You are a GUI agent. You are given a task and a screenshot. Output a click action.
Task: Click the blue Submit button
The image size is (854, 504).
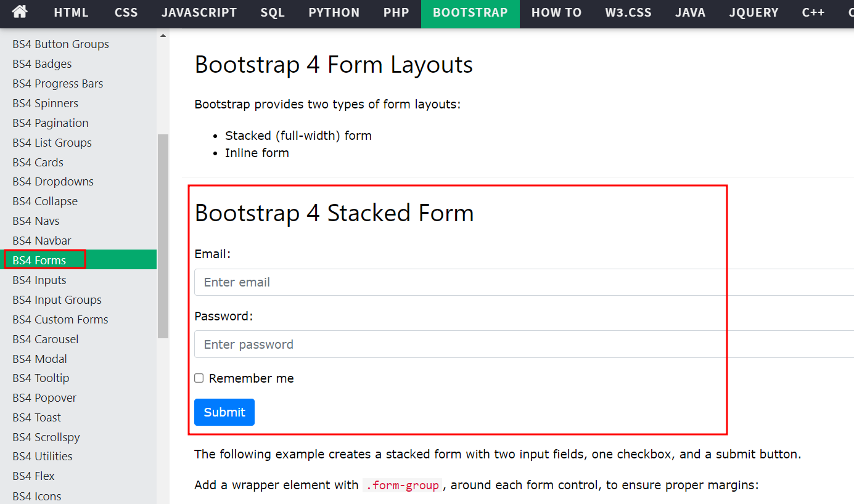224,412
